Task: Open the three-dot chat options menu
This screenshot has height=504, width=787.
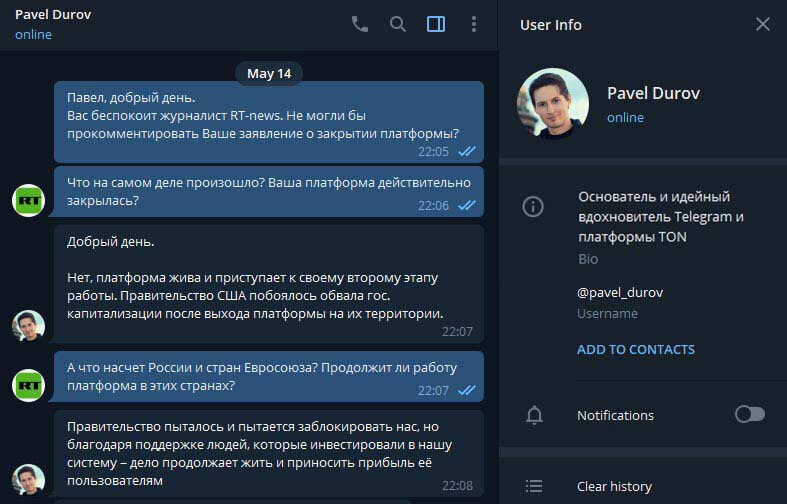Action: pyautogui.click(x=474, y=24)
